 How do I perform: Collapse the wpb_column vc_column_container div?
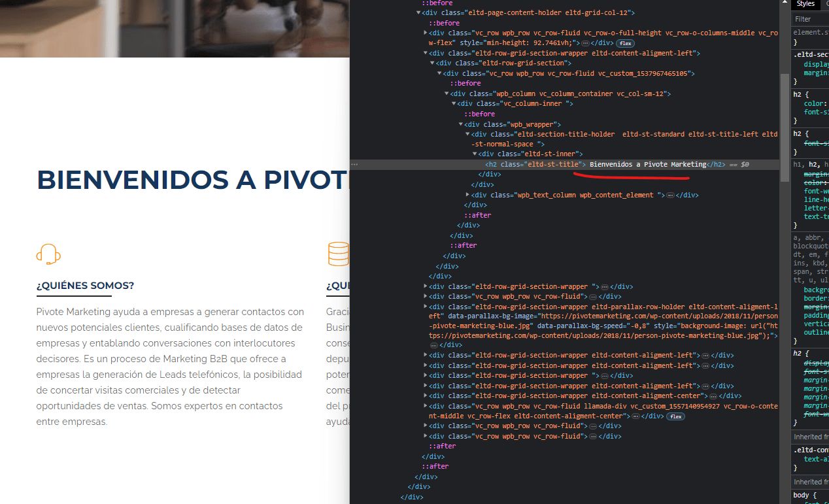click(x=447, y=94)
